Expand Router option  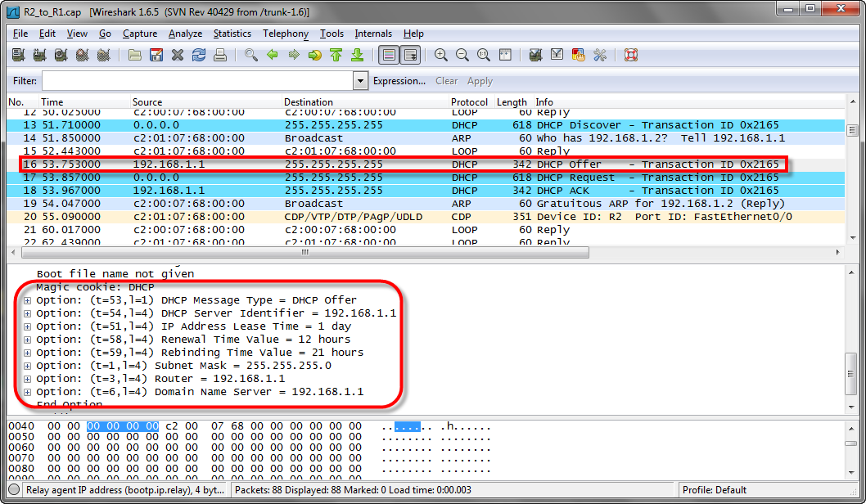[27, 380]
